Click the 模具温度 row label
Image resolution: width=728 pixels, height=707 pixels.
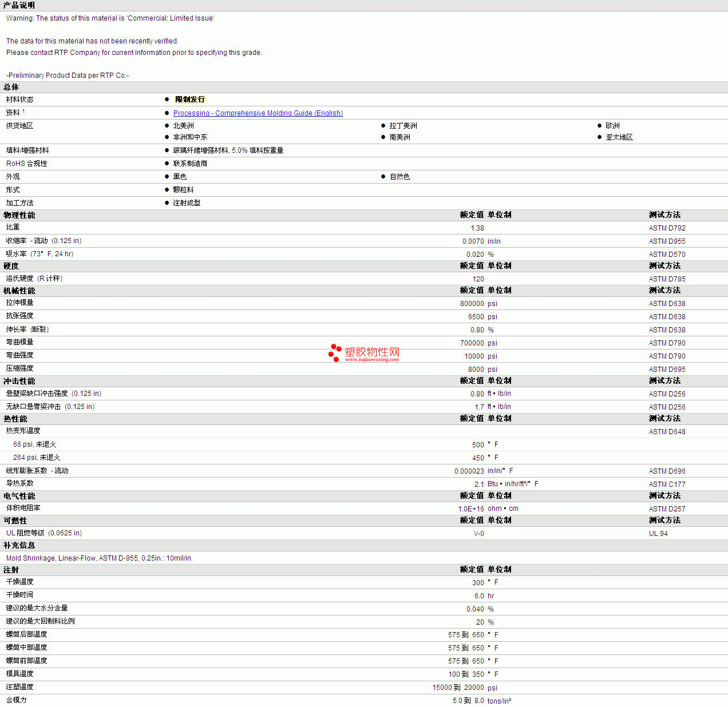[20, 674]
